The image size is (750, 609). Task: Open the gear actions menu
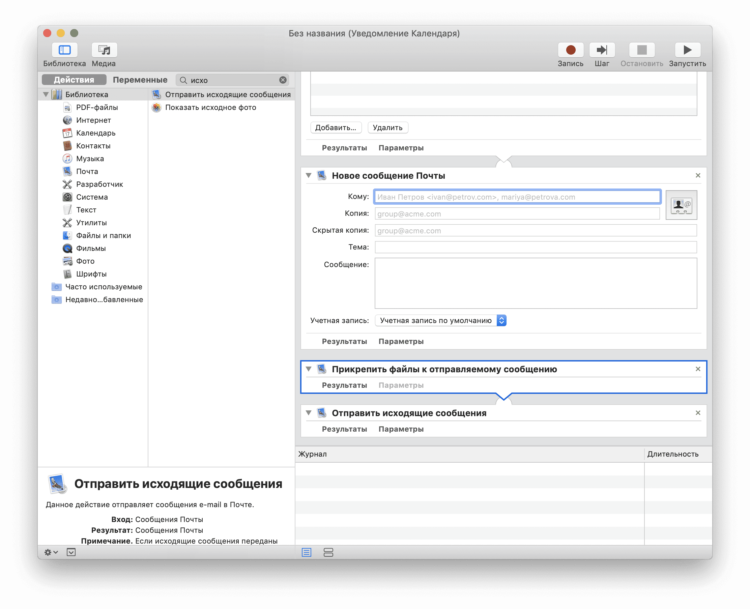coord(51,552)
